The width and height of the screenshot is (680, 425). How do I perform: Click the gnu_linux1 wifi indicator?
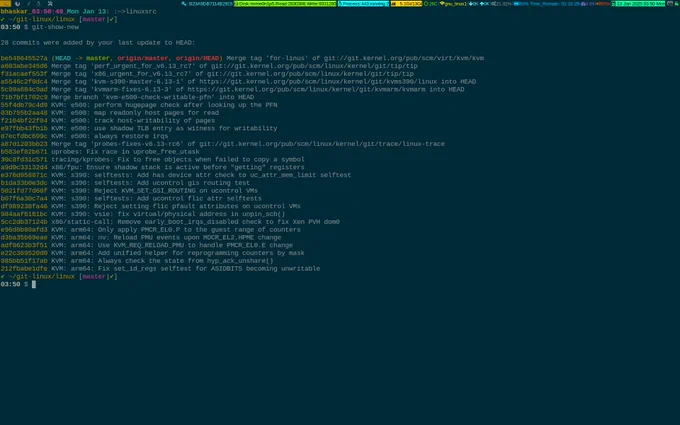[x=454, y=3]
